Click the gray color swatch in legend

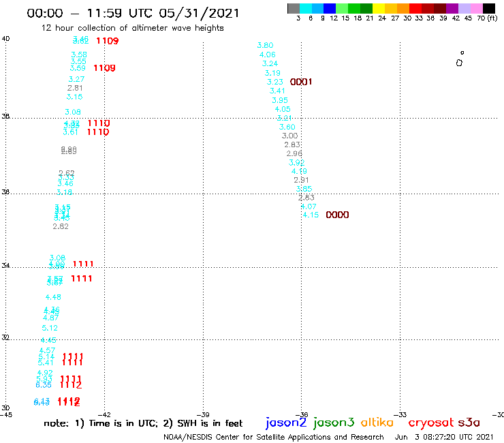(x=294, y=8)
